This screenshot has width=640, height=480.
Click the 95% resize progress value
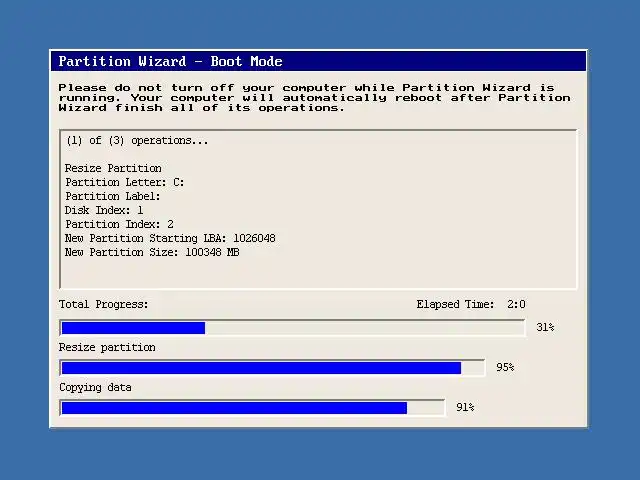coord(505,367)
